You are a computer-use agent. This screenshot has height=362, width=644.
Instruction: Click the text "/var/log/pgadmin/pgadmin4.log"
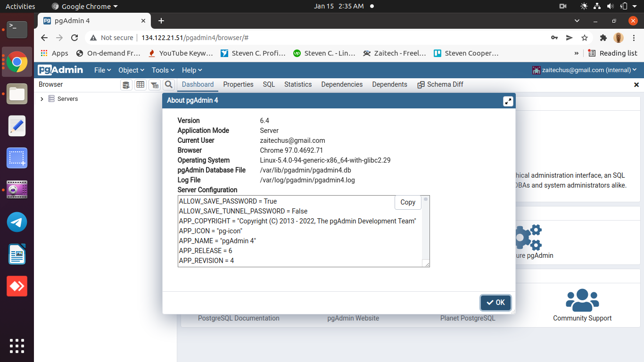[307, 180]
